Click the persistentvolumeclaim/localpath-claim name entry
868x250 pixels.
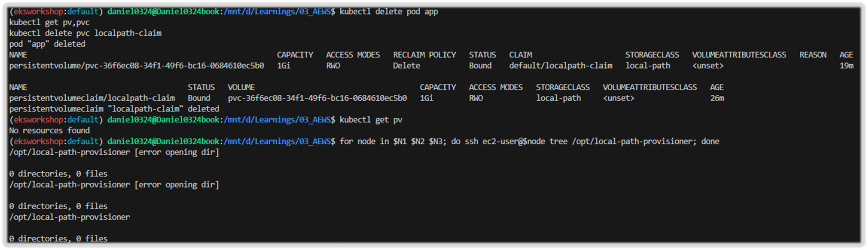(x=92, y=98)
